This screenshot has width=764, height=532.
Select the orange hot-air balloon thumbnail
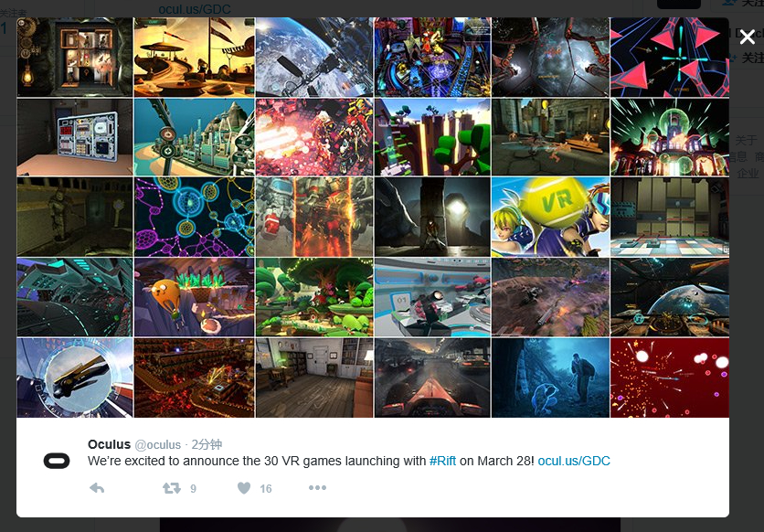pos(194,297)
